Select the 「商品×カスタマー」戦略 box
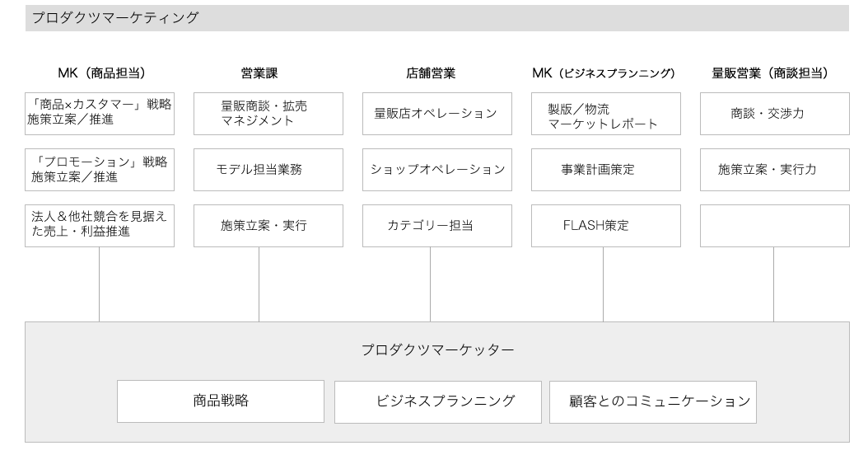 pos(100,113)
